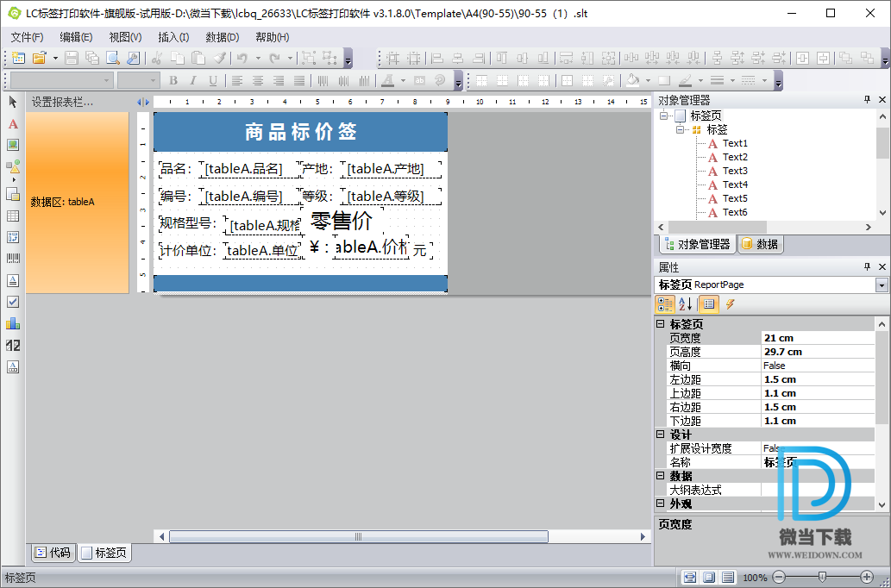The image size is (891, 588).
Task: Select Text4 in the object tree
Action: point(735,185)
